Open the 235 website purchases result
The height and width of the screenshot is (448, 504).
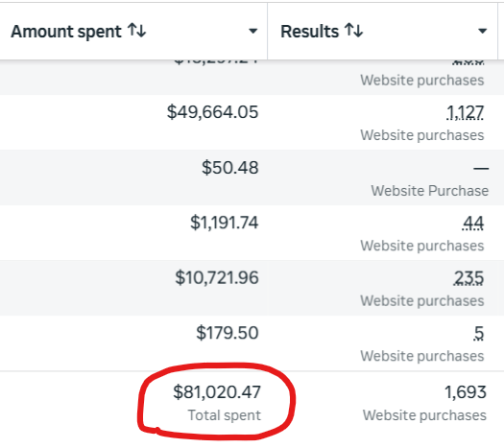(x=468, y=278)
